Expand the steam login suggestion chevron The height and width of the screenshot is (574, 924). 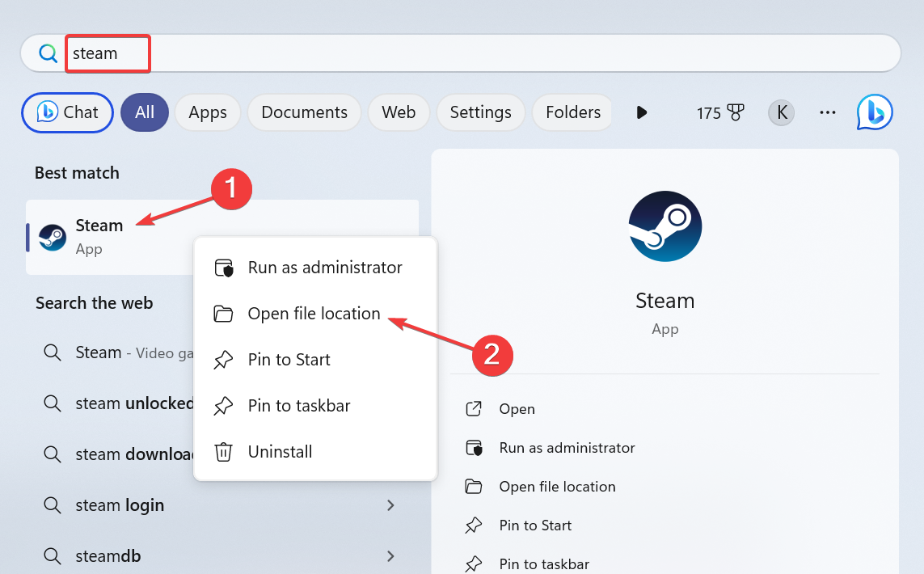pos(390,505)
